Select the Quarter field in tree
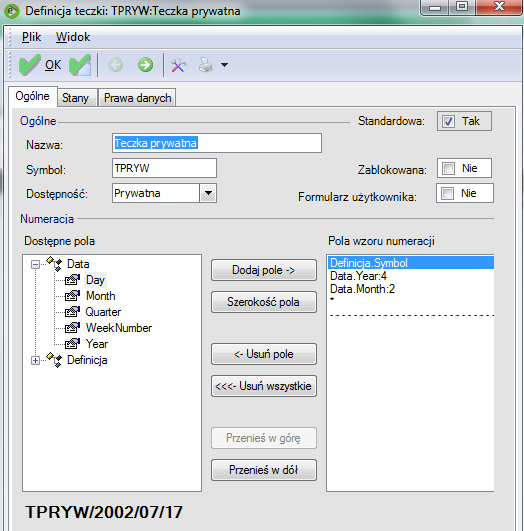 point(103,312)
